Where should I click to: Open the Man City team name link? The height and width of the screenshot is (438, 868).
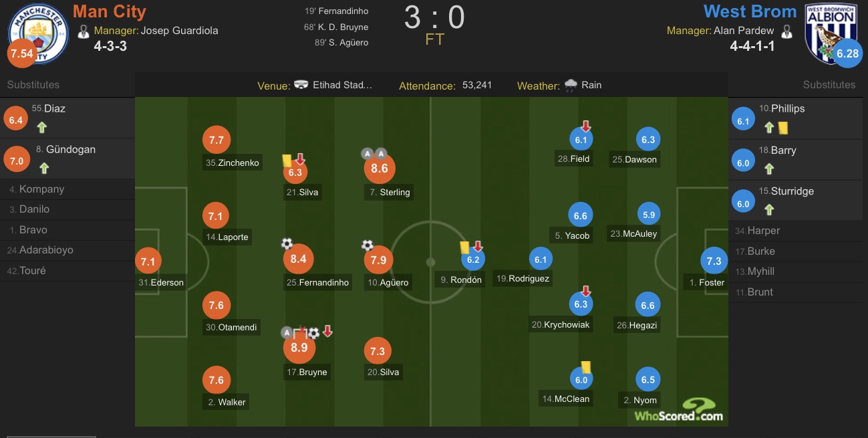109,11
